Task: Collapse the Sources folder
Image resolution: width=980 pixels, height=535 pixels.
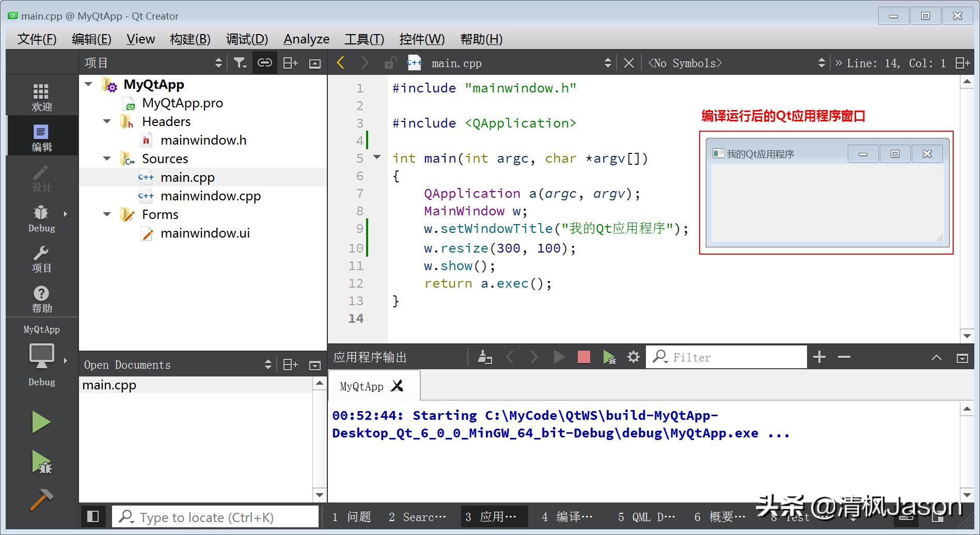Action: click(x=107, y=159)
